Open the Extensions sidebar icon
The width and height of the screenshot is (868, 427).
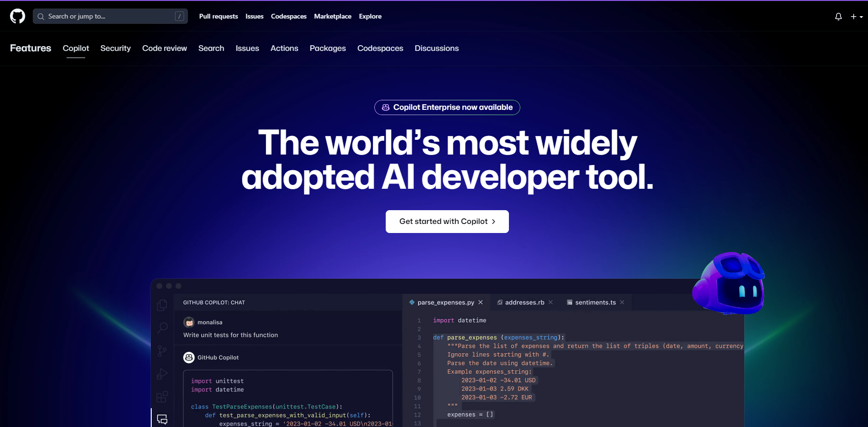click(x=162, y=397)
